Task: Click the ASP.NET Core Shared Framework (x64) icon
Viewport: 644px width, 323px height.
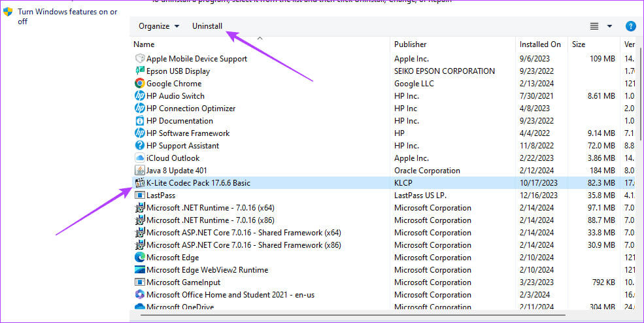Action: click(140, 232)
